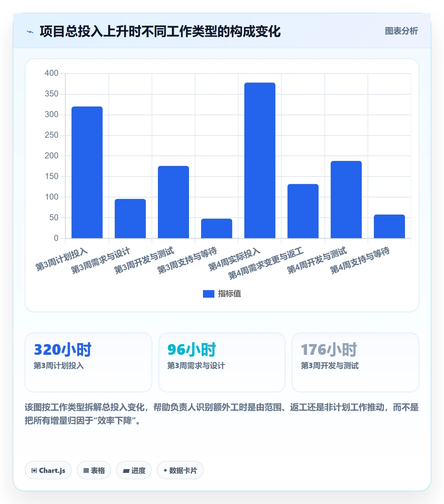Click the x-axis label 第4周实际投入
The image size is (444, 504).
pyautogui.click(x=235, y=260)
